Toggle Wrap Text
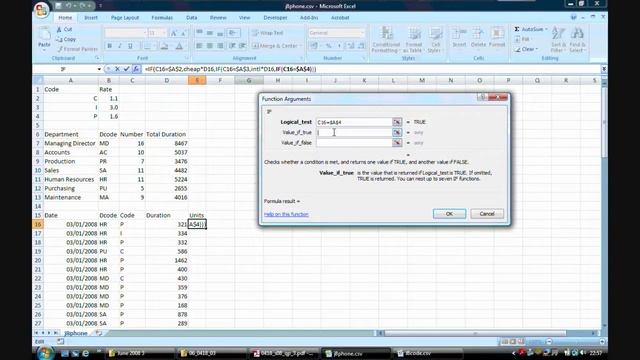Image resolution: width=640 pixels, height=360 pixels. pos(268,33)
